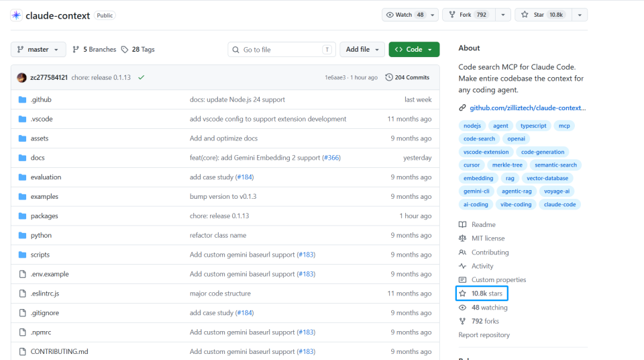Image resolution: width=644 pixels, height=360 pixels.
Task: Click the pulse icon next to Activity
Action: click(x=462, y=266)
